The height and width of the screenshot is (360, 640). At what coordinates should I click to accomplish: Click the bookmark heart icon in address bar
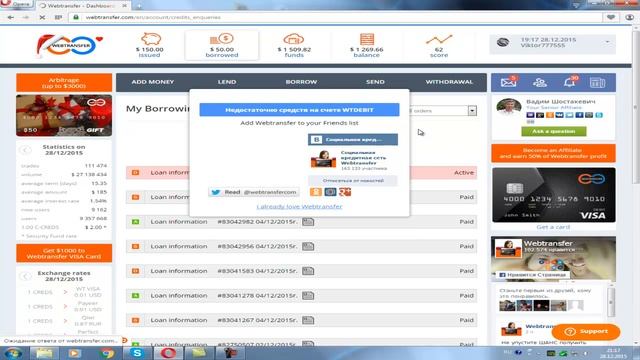[x=611, y=18]
